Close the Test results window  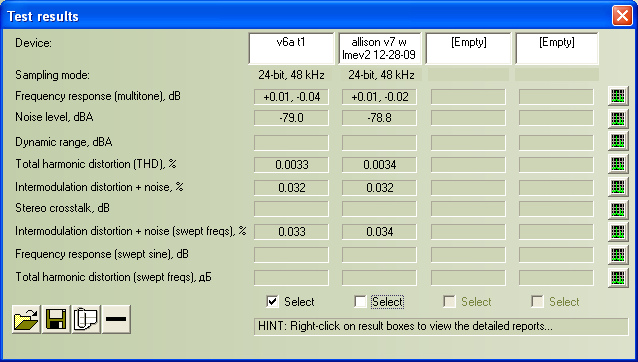[x=622, y=16]
